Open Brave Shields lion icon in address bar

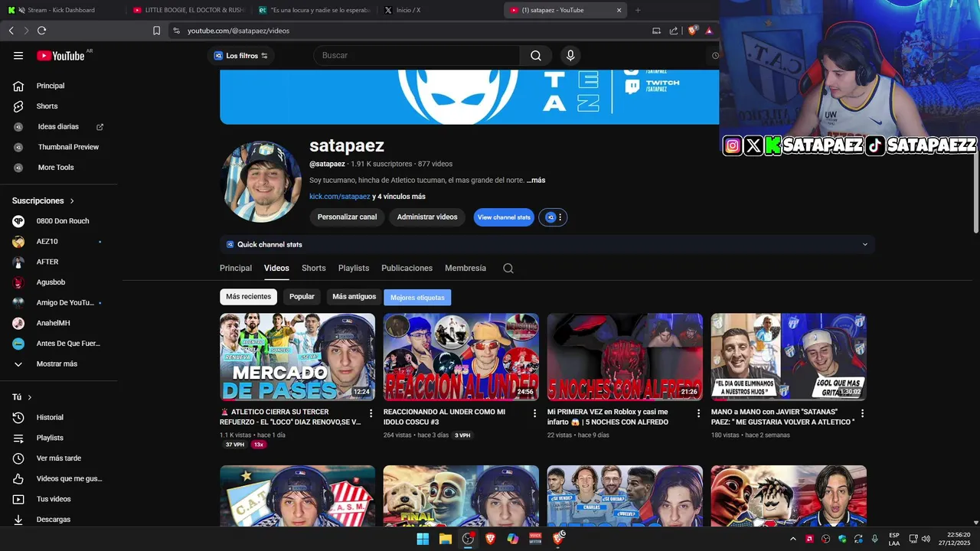point(692,31)
